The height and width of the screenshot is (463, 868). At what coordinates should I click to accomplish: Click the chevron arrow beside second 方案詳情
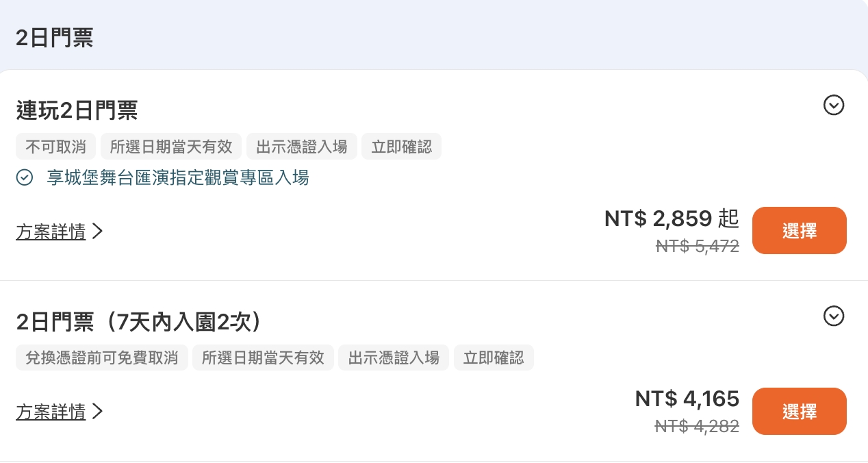pyautogui.click(x=97, y=412)
